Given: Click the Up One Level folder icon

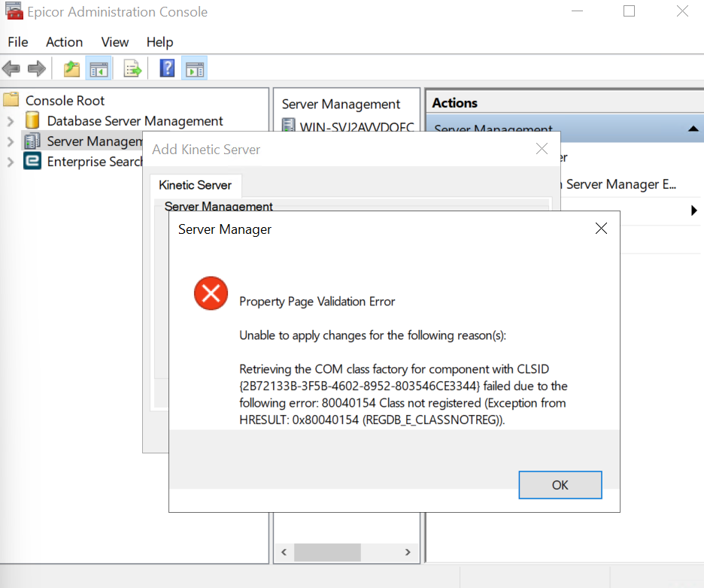Looking at the screenshot, I should coord(71,68).
